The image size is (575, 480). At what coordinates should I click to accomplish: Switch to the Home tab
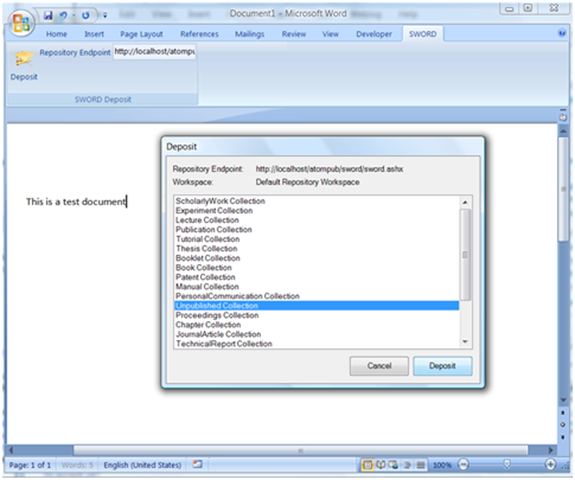click(x=56, y=34)
